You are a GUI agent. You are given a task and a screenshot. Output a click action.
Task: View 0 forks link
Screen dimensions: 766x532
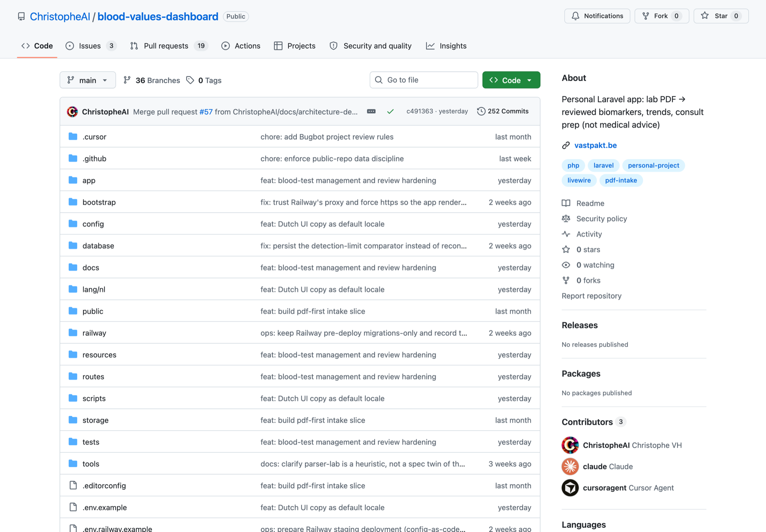point(581,281)
